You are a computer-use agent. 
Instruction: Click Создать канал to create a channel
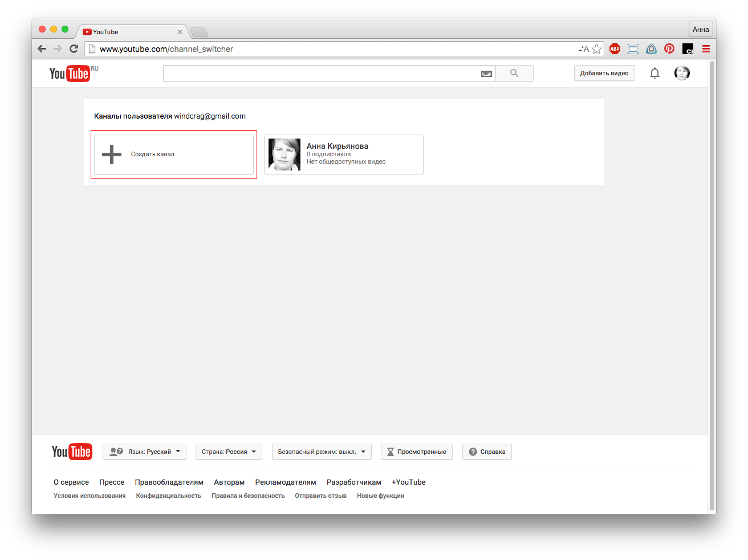coord(174,155)
